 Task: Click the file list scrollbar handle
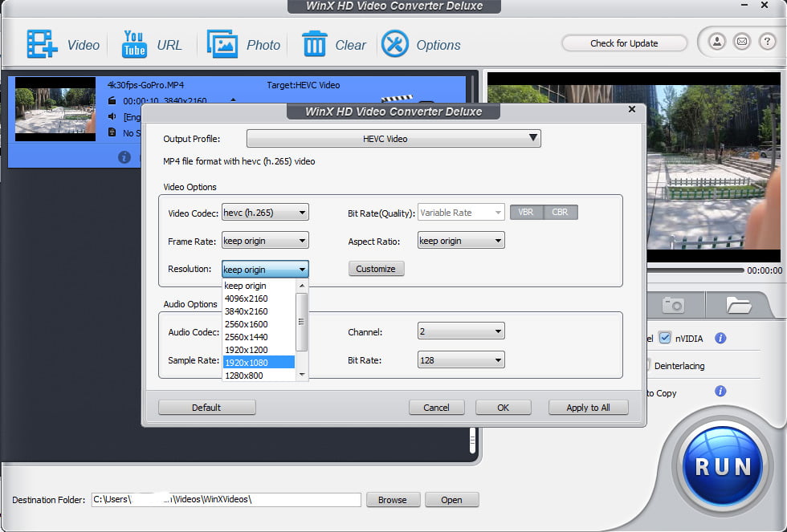click(472, 441)
